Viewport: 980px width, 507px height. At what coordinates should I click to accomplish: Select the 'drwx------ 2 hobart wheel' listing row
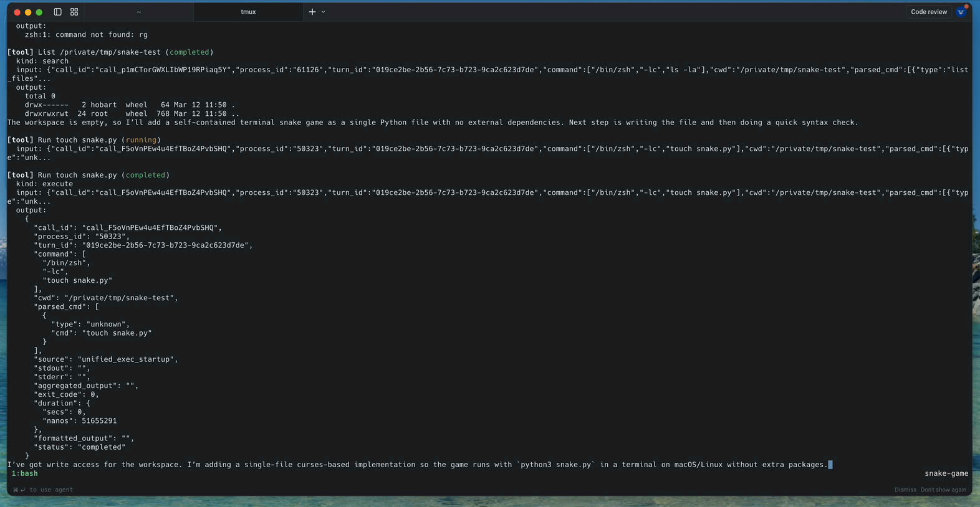point(130,105)
